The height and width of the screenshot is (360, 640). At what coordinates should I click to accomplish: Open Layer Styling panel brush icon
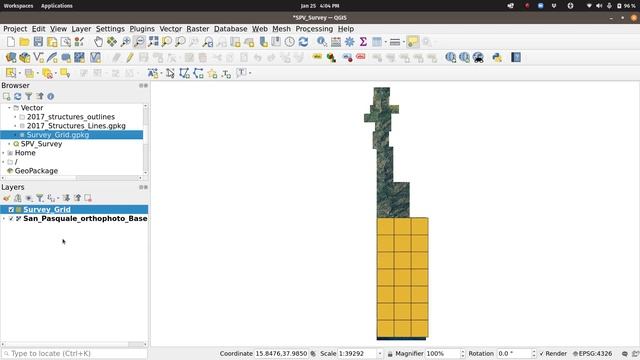[7, 198]
